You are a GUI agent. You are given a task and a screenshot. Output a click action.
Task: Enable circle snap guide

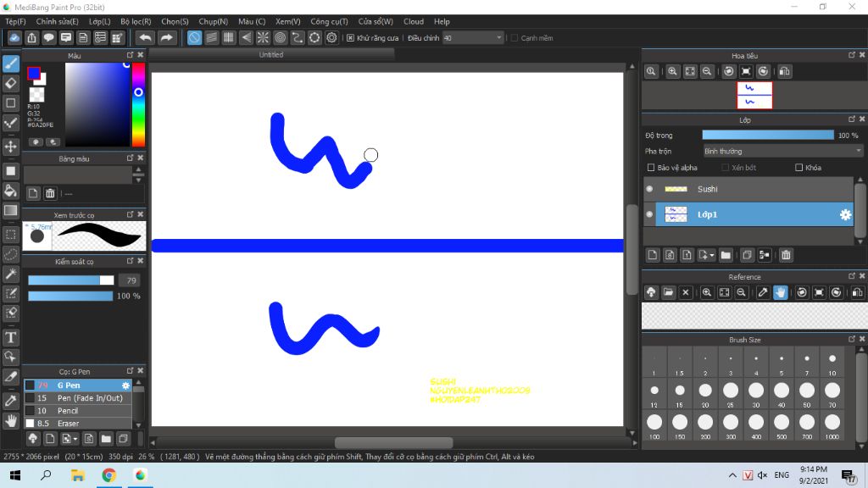coord(280,37)
